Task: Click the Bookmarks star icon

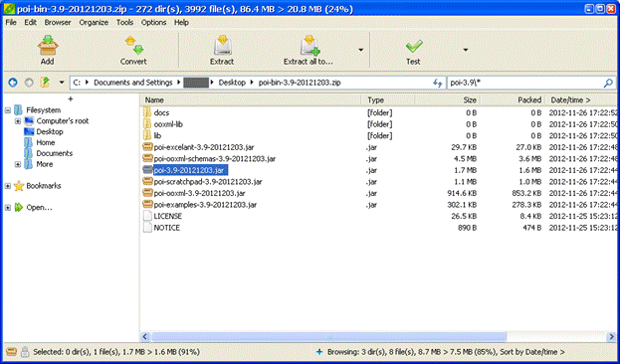Action: 19,186
